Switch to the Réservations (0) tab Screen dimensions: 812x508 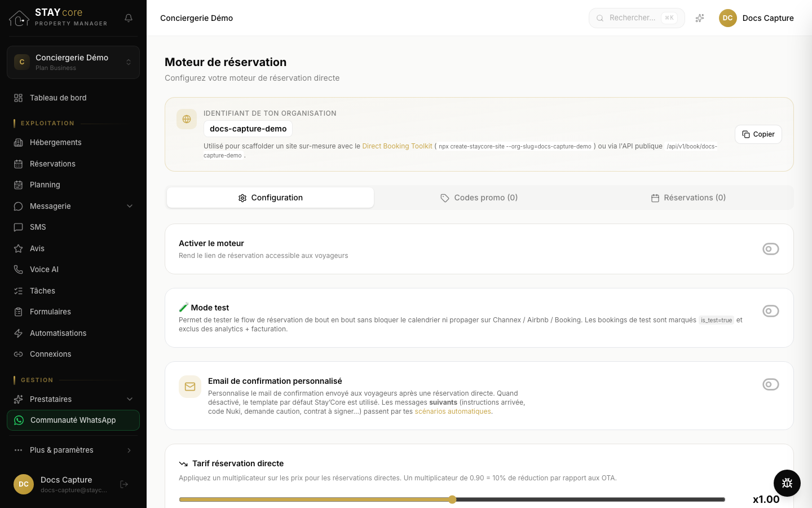coord(689,198)
